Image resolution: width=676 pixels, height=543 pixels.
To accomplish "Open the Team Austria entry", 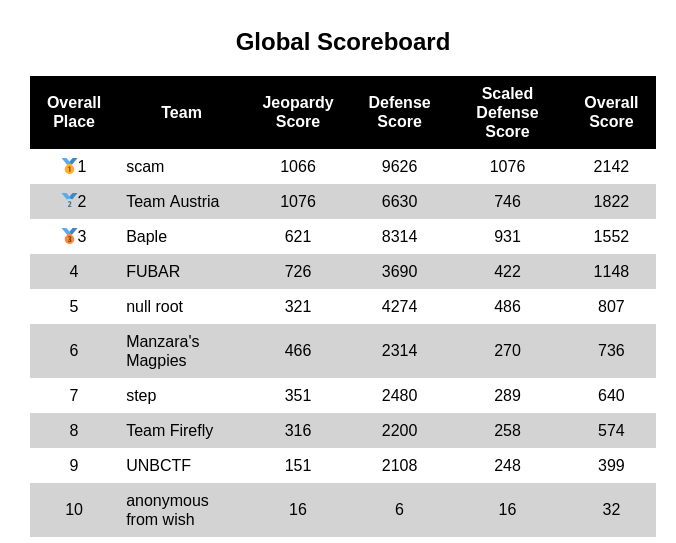I will 172,201.
